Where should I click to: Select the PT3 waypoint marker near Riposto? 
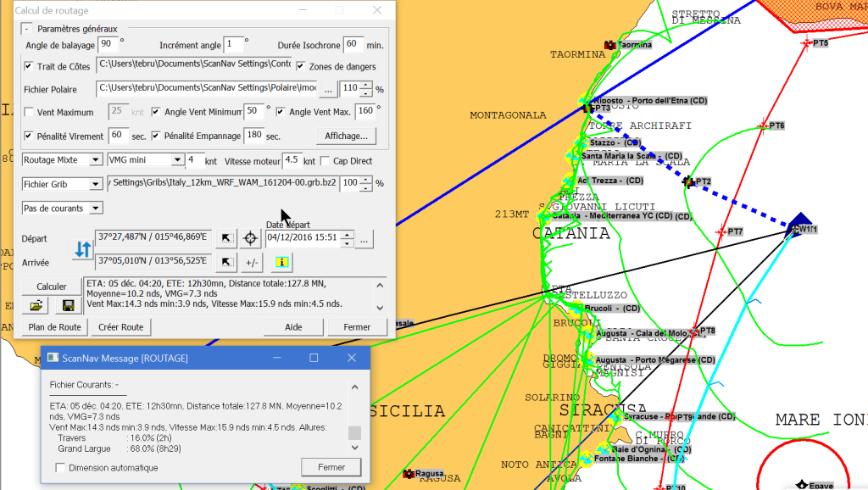tap(587, 108)
